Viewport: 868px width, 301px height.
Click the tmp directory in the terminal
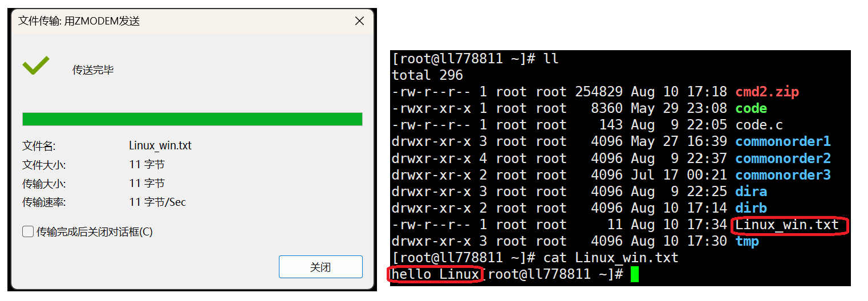[x=747, y=241]
